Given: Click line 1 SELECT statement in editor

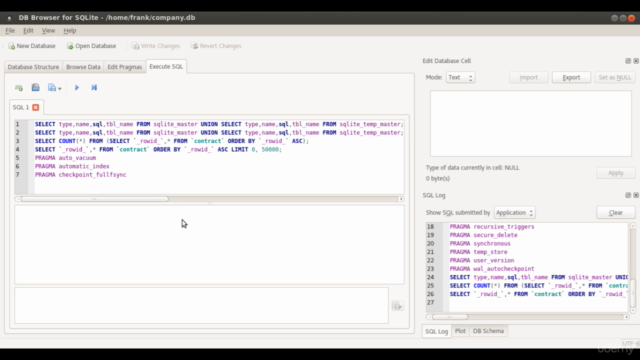Looking at the screenshot, I should pos(219,124).
